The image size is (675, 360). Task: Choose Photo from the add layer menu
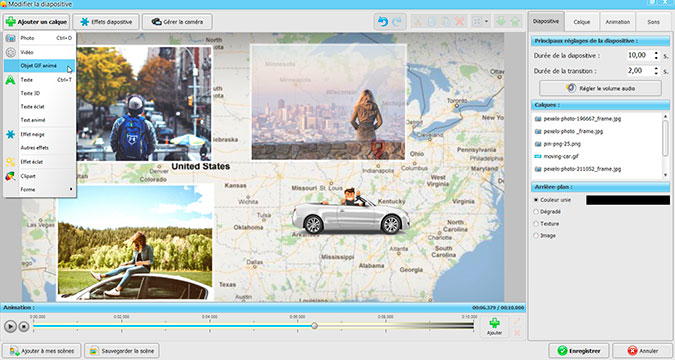tap(40, 38)
